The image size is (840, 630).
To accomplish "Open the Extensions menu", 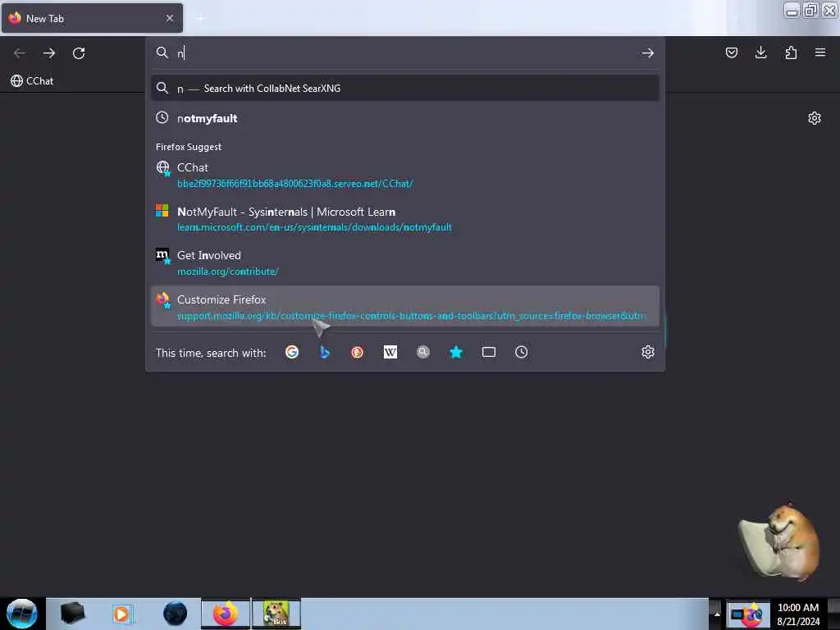I will 791,52.
